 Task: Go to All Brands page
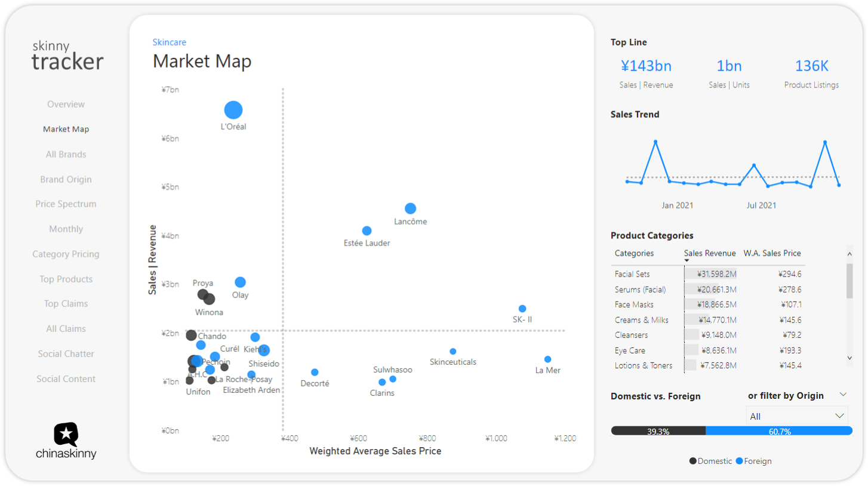point(66,155)
